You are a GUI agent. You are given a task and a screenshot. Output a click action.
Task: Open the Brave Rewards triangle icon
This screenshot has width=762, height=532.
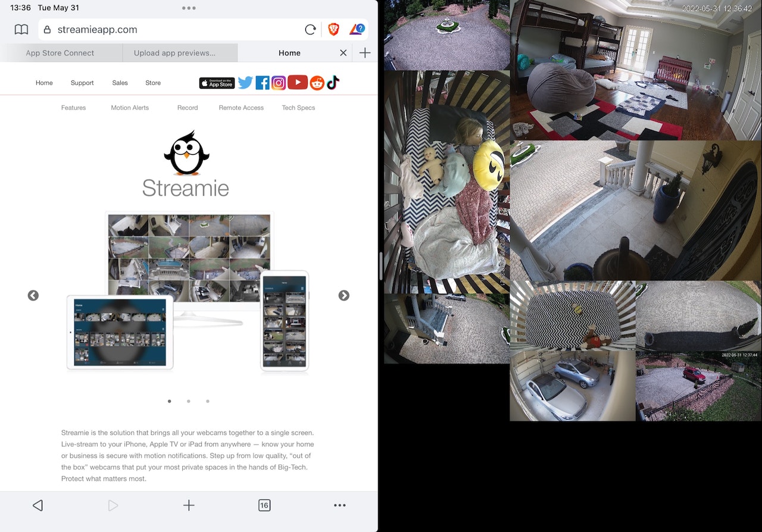coord(357,29)
